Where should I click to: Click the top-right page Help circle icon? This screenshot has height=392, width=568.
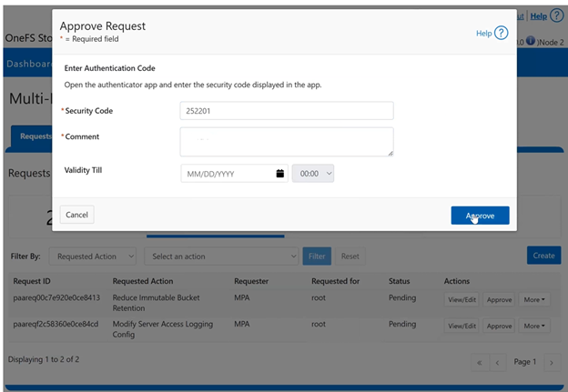pos(558,15)
